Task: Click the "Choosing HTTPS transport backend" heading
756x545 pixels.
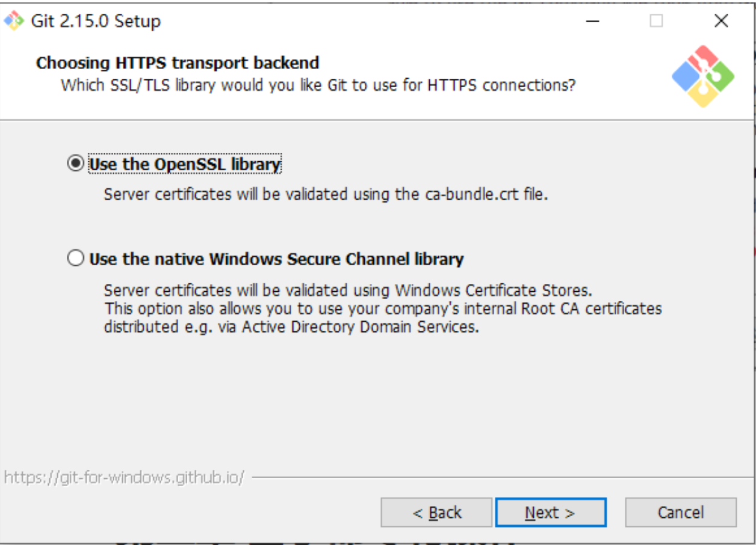Action: pos(178,63)
